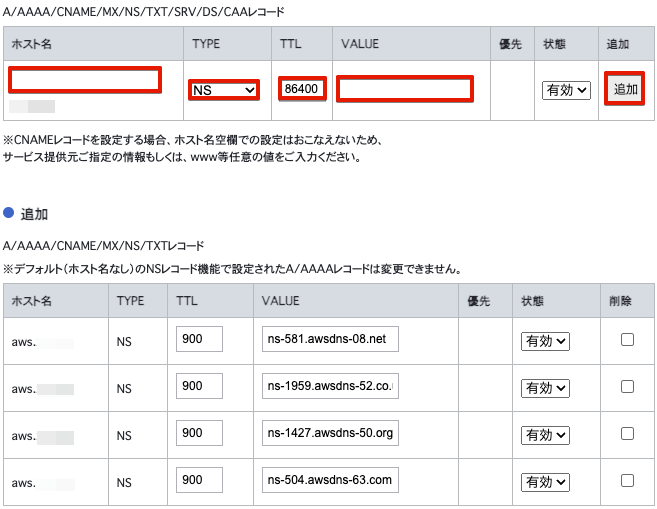Click the empty VALUE field in add row

(405, 89)
